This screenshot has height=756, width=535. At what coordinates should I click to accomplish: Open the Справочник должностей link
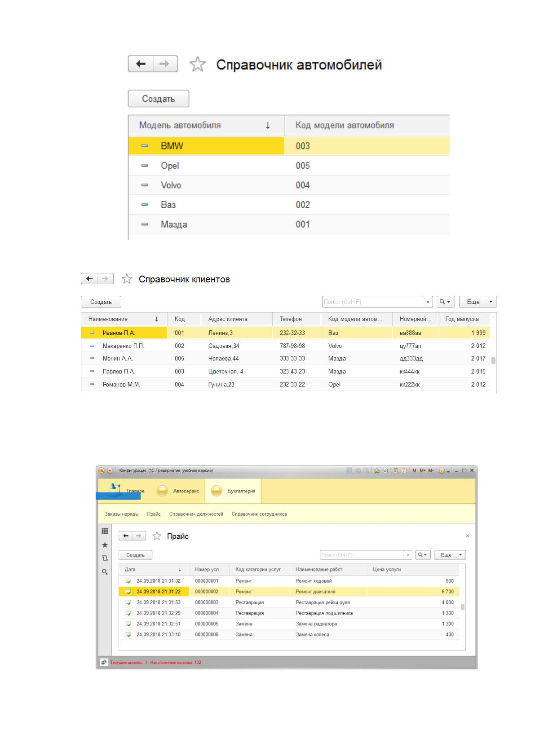(196, 514)
